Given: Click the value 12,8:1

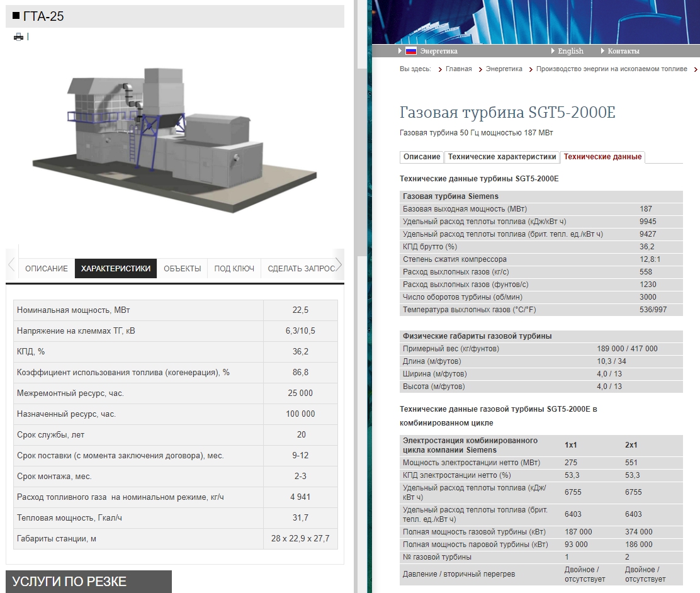Looking at the screenshot, I should coord(650,259).
